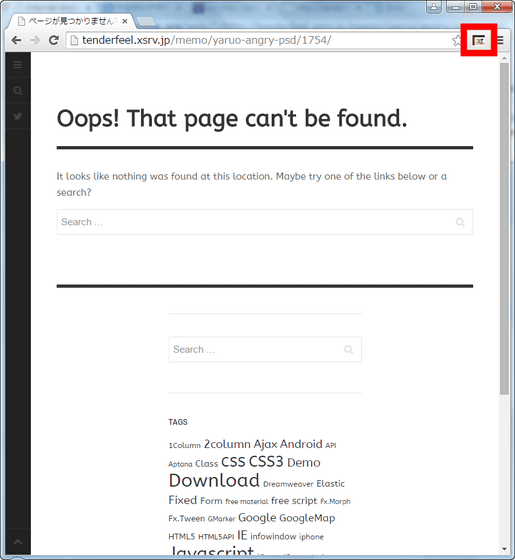Open the sidebar Twitter icon

(x=18, y=116)
